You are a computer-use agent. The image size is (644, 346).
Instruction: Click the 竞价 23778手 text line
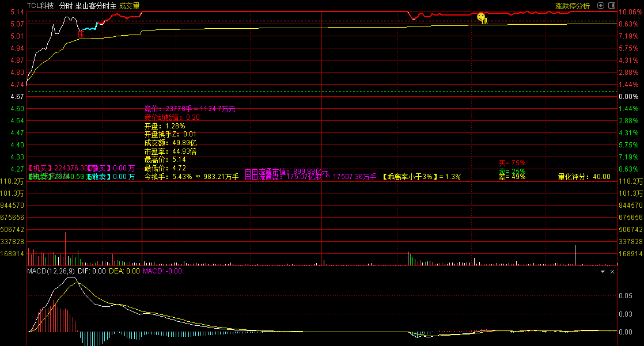[x=190, y=109]
